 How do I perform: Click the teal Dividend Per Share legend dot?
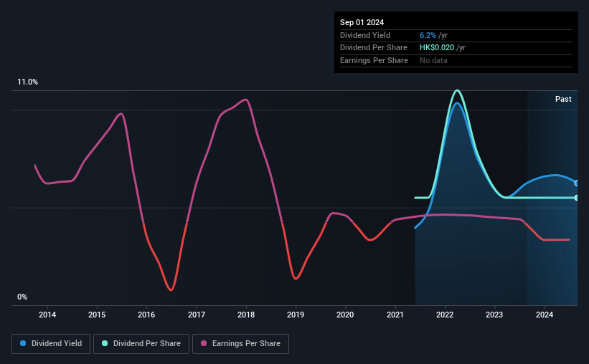(x=105, y=343)
